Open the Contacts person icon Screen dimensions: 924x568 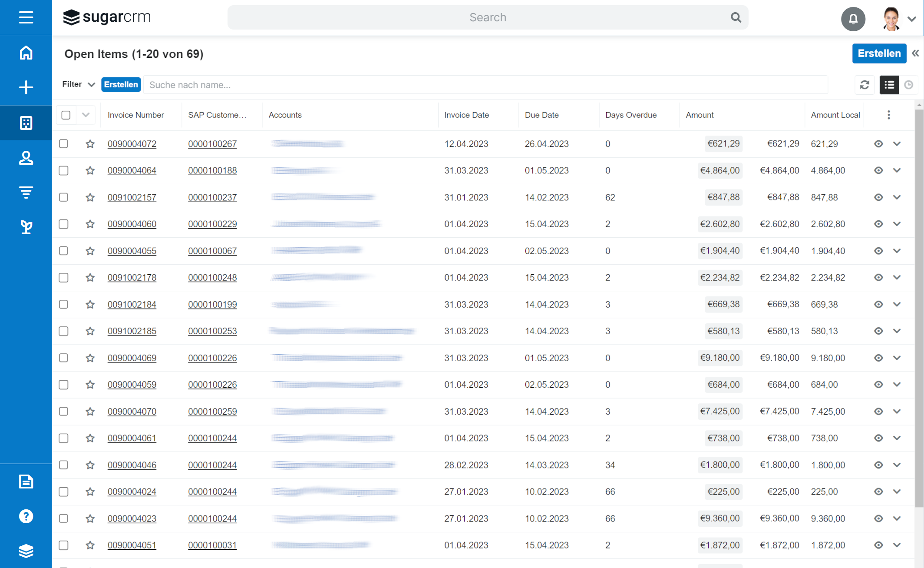(x=26, y=158)
